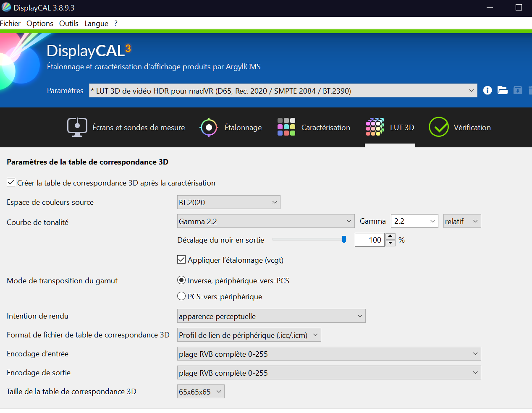The height and width of the screenshot is (413, 532).
Task: Open the Espace de couleurs source dropdown
Action: (x=229, y=202)
